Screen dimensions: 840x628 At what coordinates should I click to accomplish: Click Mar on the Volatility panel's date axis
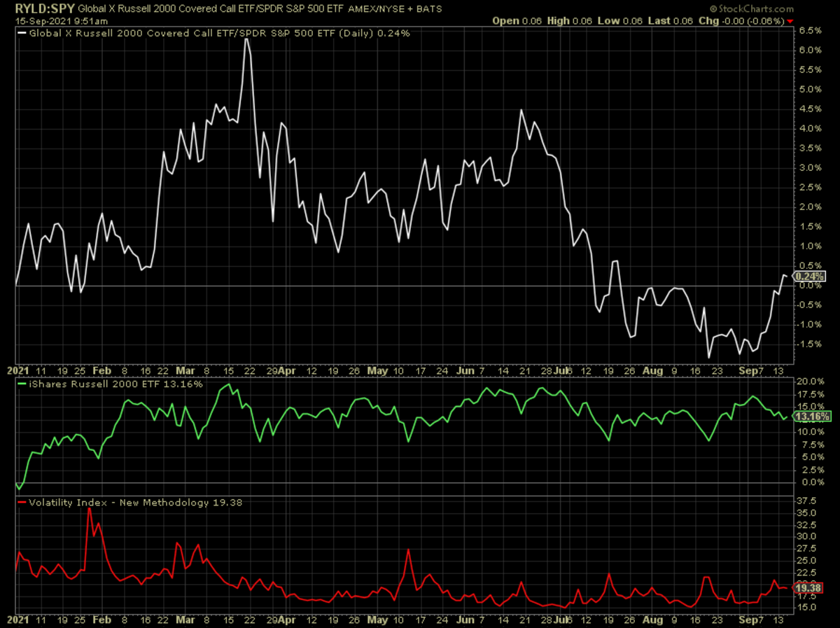click(x=184, y=621)
